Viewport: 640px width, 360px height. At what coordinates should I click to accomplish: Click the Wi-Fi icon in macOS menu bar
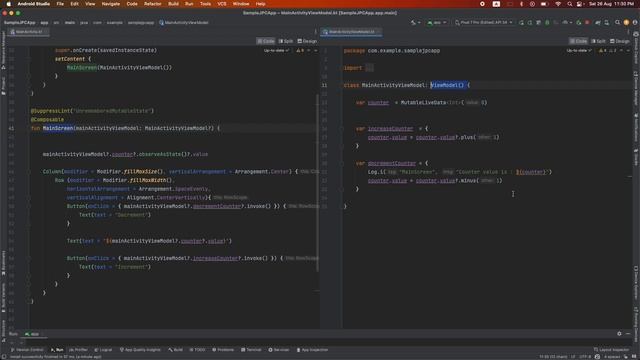(x=558, y=4)
